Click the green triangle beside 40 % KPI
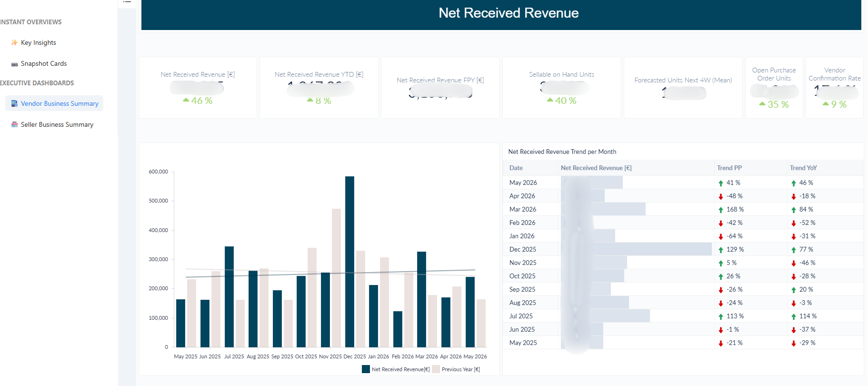Viewport: 868px width, 386px height. 550,100
